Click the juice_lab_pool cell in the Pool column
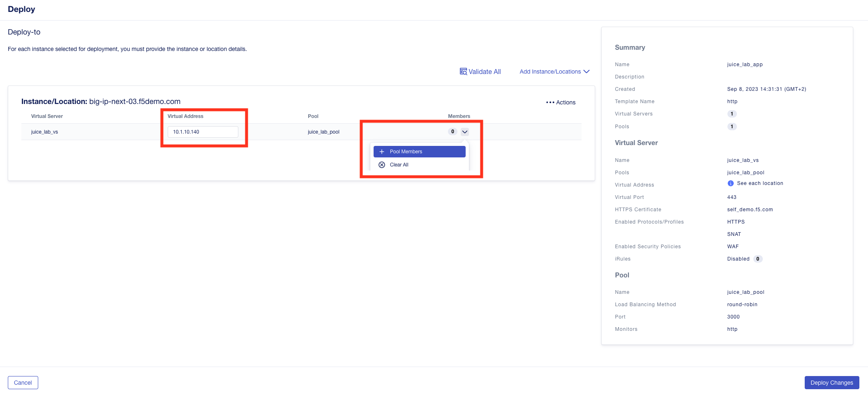Image resolution: width=868 pixels, height=397 pixels. coord(323,132)
